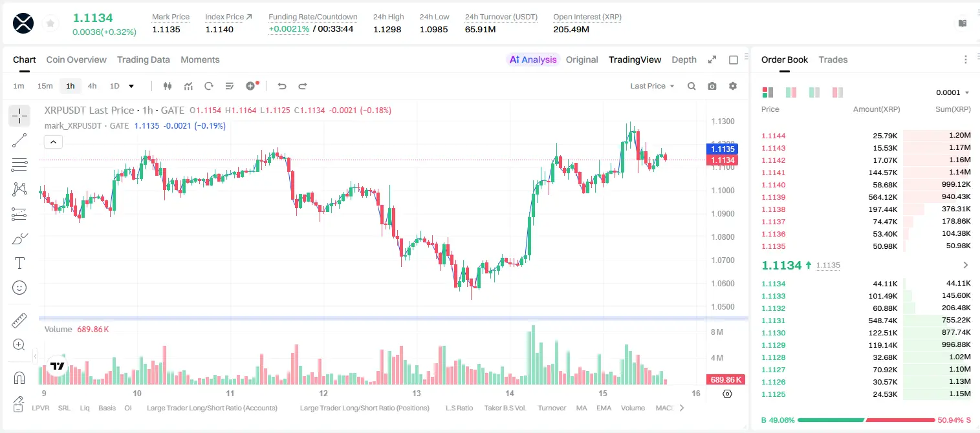The width and height of the screenshot is (980, 433).
Task: Open chart settings gear icon
Action: [x=733, y=86]
